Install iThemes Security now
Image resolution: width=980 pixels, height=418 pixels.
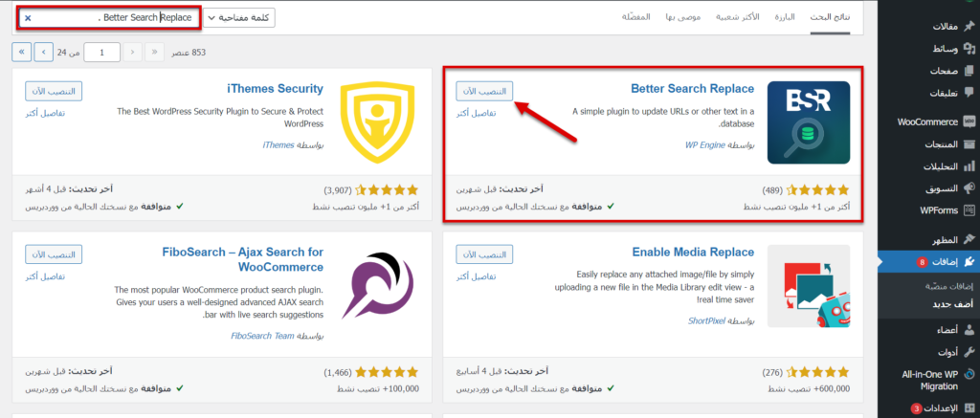(54, 90)
